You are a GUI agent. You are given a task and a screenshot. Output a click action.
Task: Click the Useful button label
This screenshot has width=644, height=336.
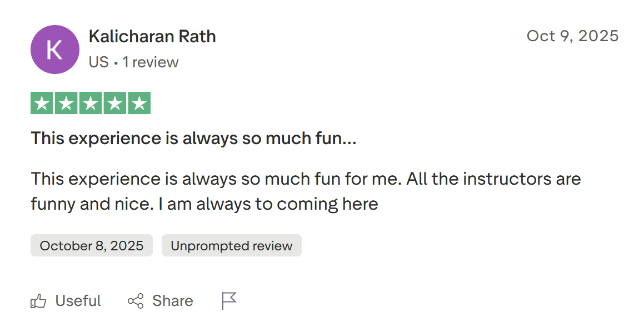click(x=77, y=300)
